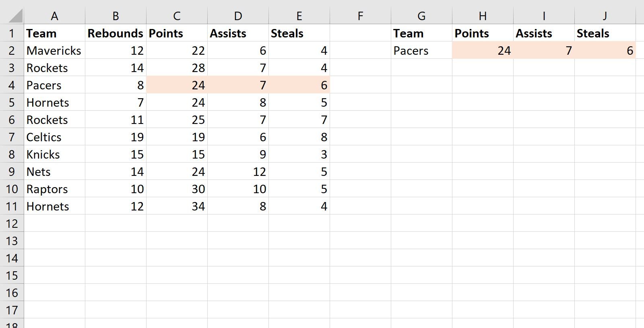Select row 11 header
Viewport: 644px width, 328px height.
(12, 206)
